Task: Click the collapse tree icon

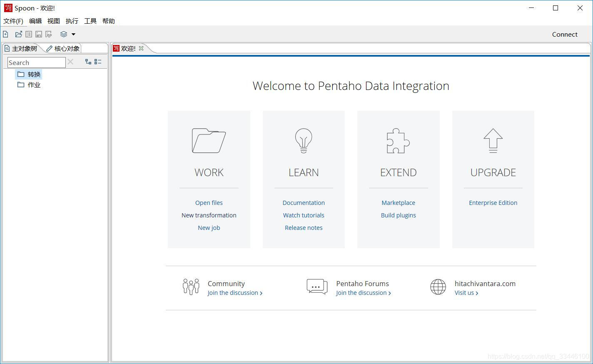Action: 98,62
